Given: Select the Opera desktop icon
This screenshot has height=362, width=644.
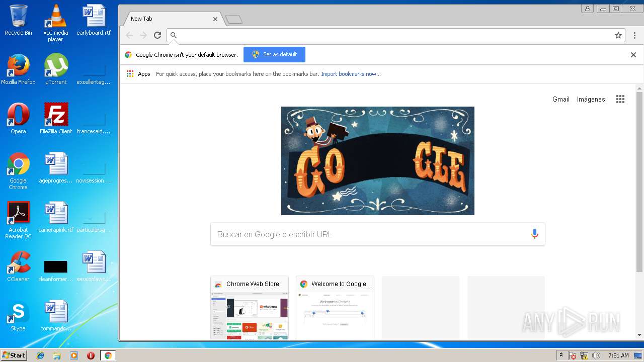Looking at the screenshot, I should [x=18, y=119].
